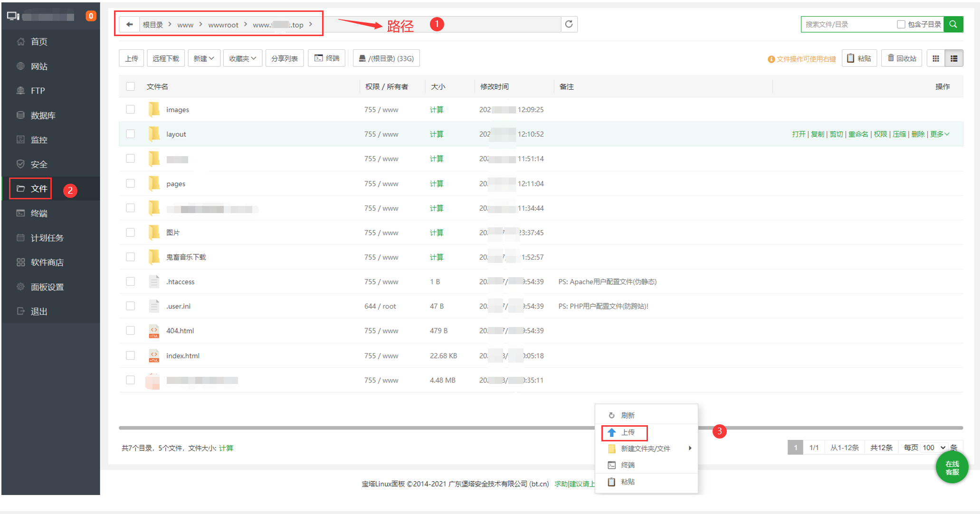This screenshot has width=980, height=514.
Task: Click the back arrow in path bar
Action: (129, 25)
